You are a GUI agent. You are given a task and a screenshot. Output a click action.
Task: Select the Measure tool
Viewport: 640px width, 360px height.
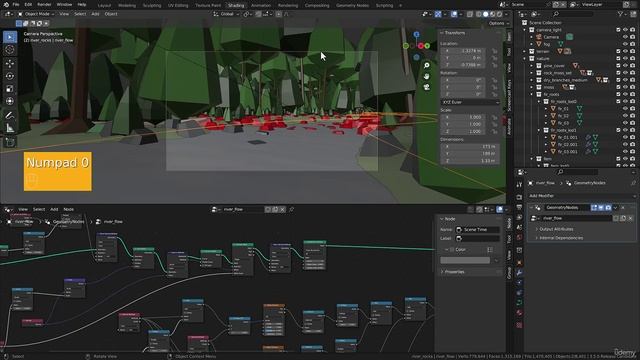pos(10,128)
